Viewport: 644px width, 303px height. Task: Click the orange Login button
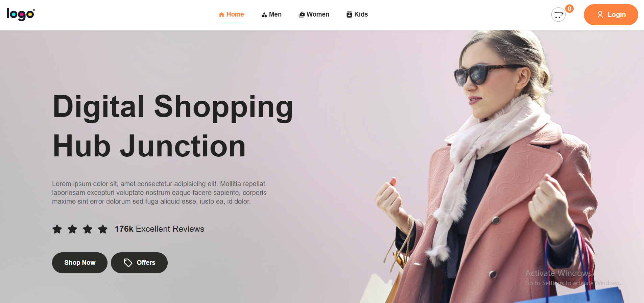(x=611, y=15)
